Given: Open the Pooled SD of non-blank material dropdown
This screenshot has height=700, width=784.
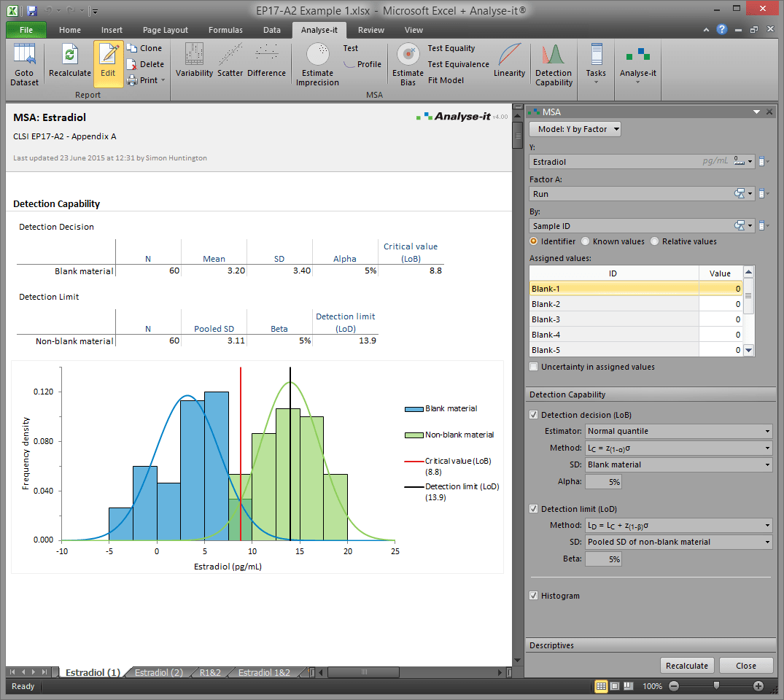Looking at the screenshot, I should pyautogui.click(x=678, y=542).
